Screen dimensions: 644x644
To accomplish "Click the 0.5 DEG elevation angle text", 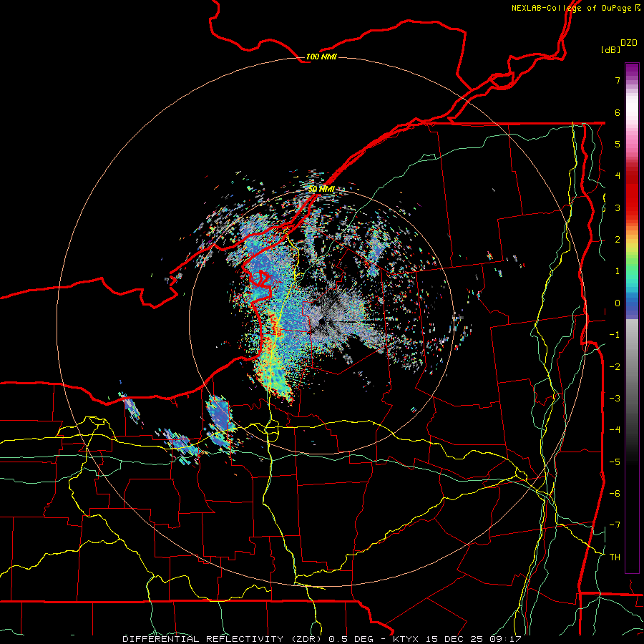I will click(x=351, y=639).
